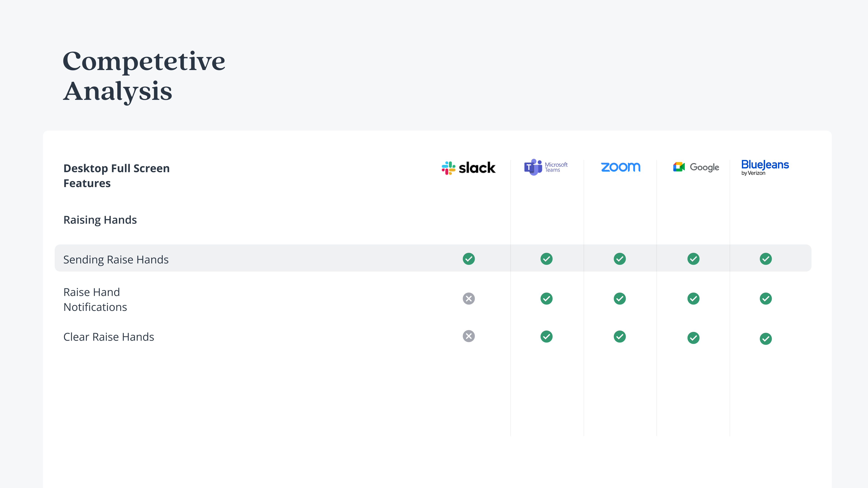Click BlueJeans check mark for Clear Raise Hands
868x488 pixels.
(x=766, y=338)
